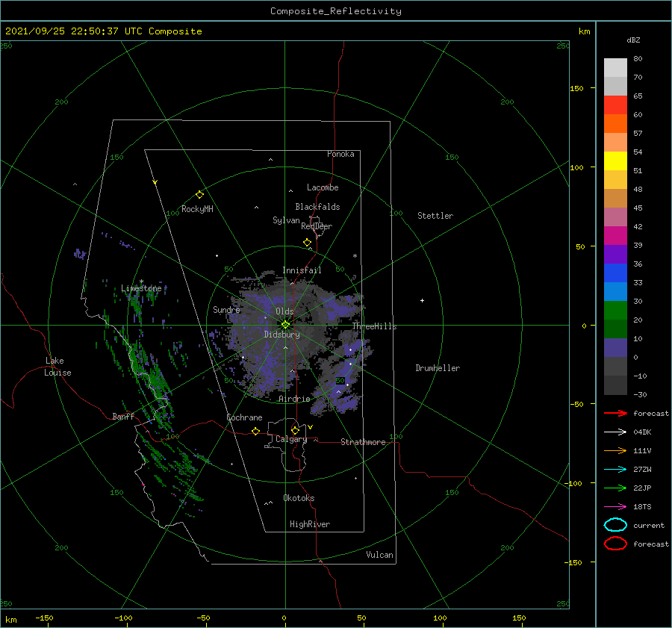Select the Innisfail label
Screen dimensions: 672x628
click(x=302, y=270)
